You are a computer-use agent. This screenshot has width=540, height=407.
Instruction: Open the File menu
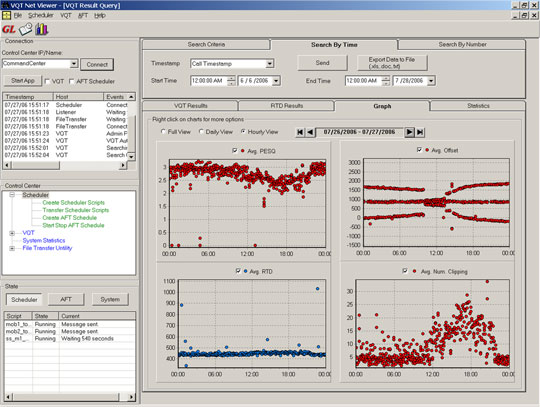point(18,15)
